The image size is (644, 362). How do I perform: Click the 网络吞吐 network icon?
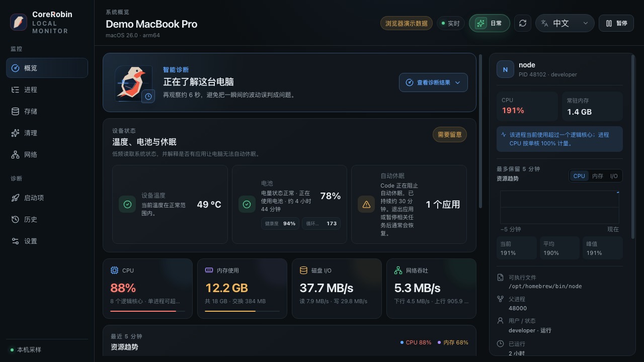click(x=398, y=270)
